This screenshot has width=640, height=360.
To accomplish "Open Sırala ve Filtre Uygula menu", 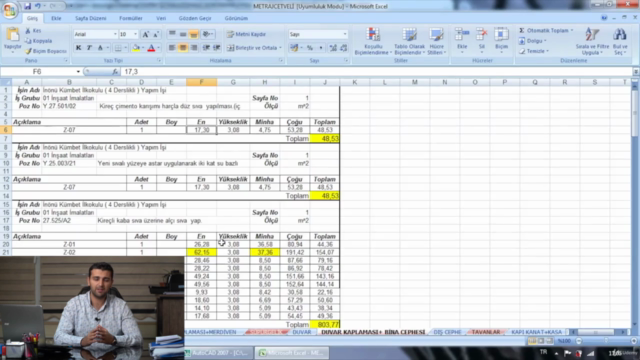I will [592, 41].
